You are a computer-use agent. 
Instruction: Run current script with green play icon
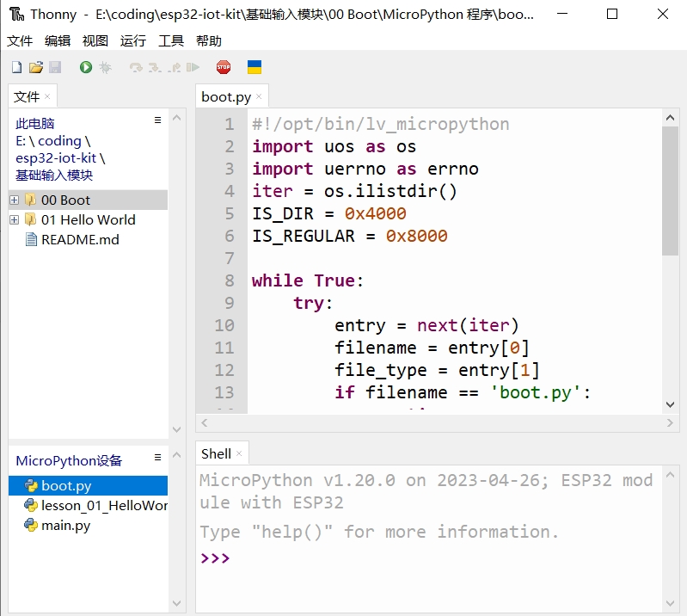pos(86,67)
